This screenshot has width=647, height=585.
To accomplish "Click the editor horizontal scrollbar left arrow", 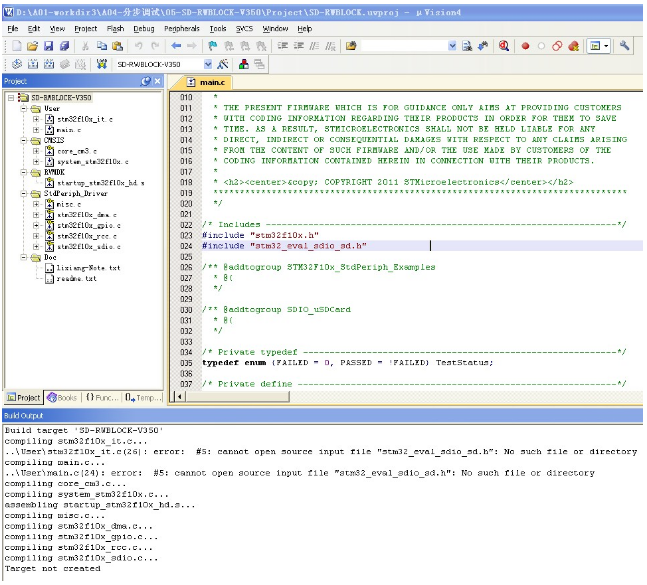I will [181, 396].
